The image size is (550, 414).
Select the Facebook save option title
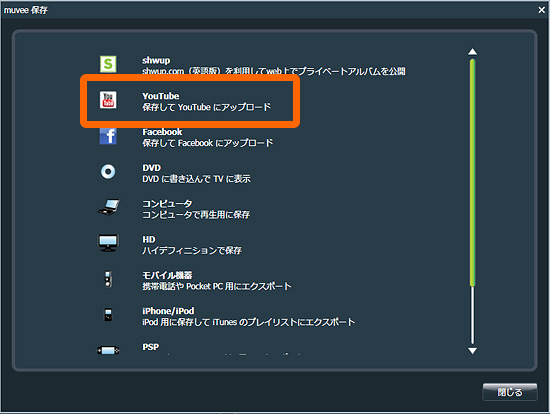(162, 132)
